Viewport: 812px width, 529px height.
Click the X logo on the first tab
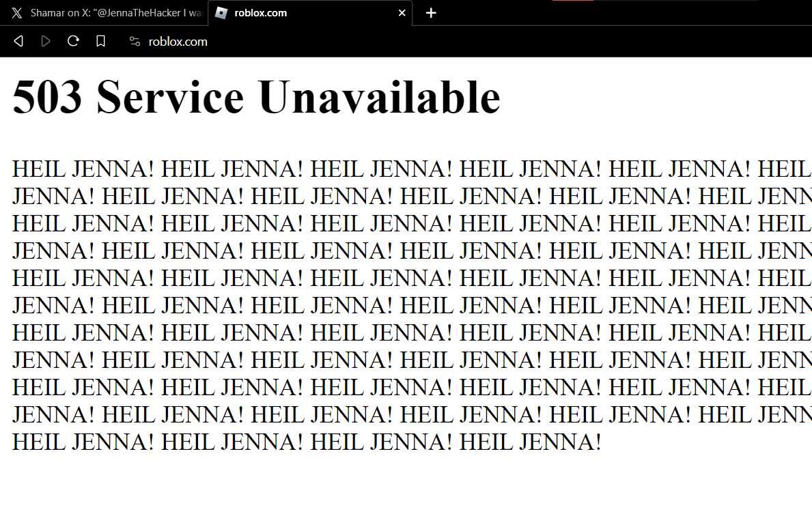pyautogui.click(x=17, y=13)
